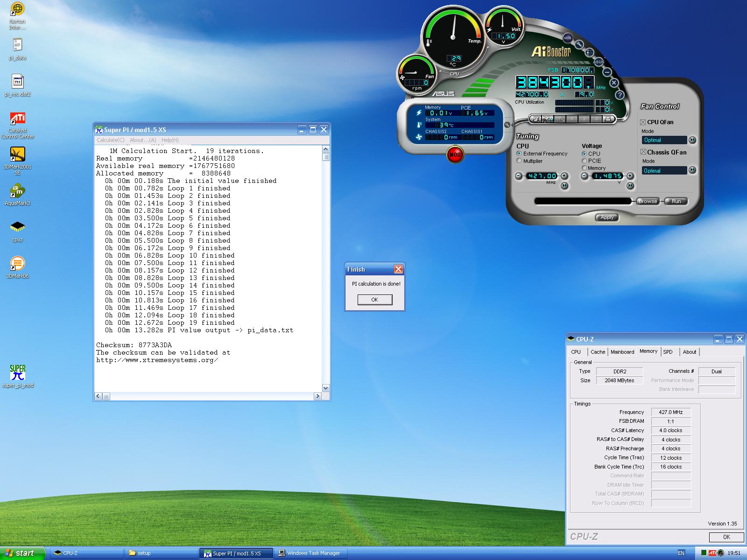
Task: Switch to the About tab in CPU-Z
Action: tap(690, 352)
